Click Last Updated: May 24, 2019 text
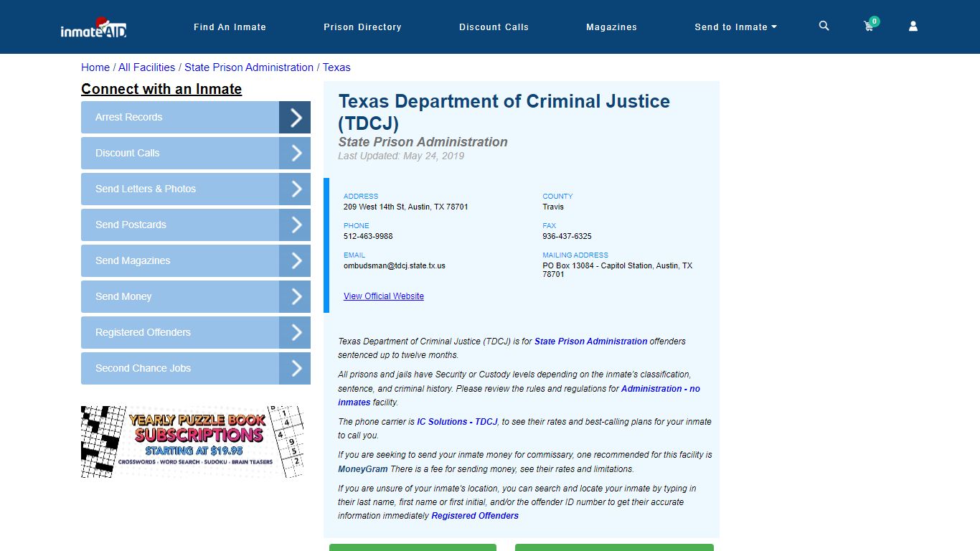 tap(401, 156)
